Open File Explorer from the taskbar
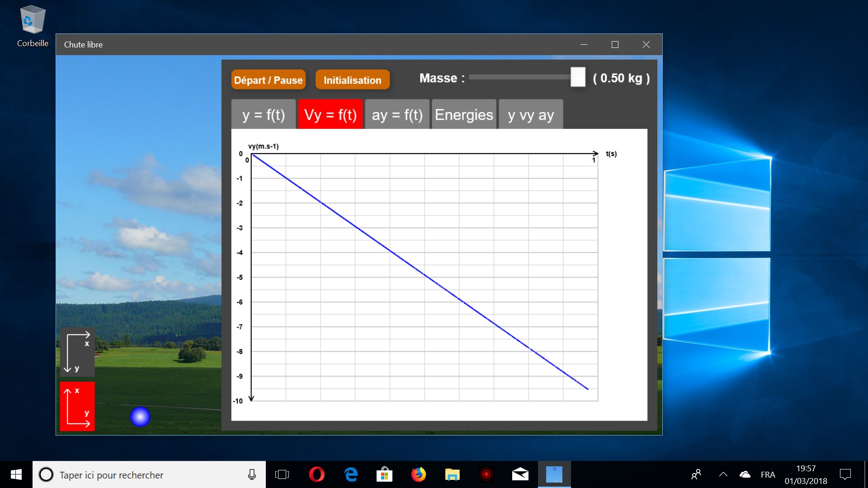The image size is (868, 488). coord(452,474)
